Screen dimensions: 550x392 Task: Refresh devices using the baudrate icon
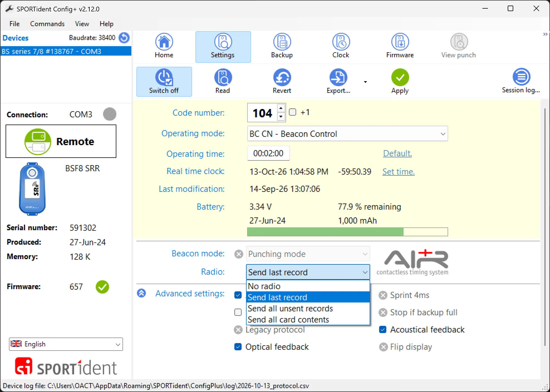[x=124, y=38]
